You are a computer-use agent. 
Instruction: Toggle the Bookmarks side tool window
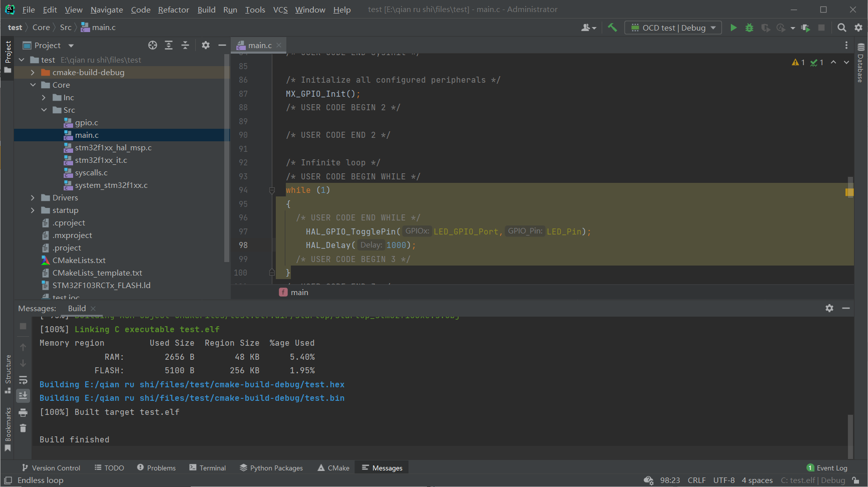point(8,429)
